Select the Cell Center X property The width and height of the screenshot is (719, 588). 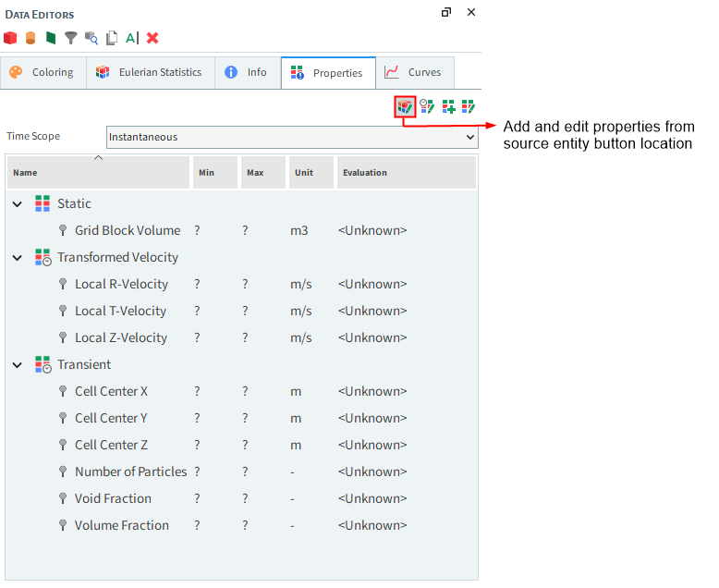coord(112,391)
